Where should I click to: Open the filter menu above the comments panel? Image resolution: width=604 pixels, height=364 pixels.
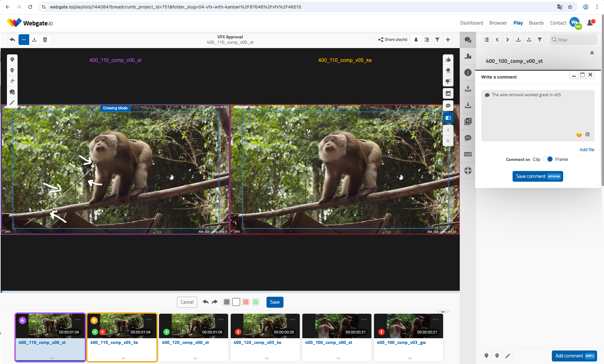(x=540, y=40)
